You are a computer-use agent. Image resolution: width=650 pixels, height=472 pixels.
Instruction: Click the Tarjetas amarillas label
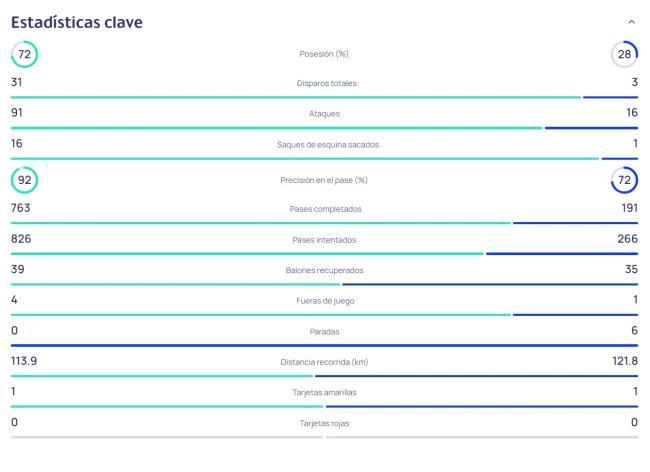[x=324, y=392]
